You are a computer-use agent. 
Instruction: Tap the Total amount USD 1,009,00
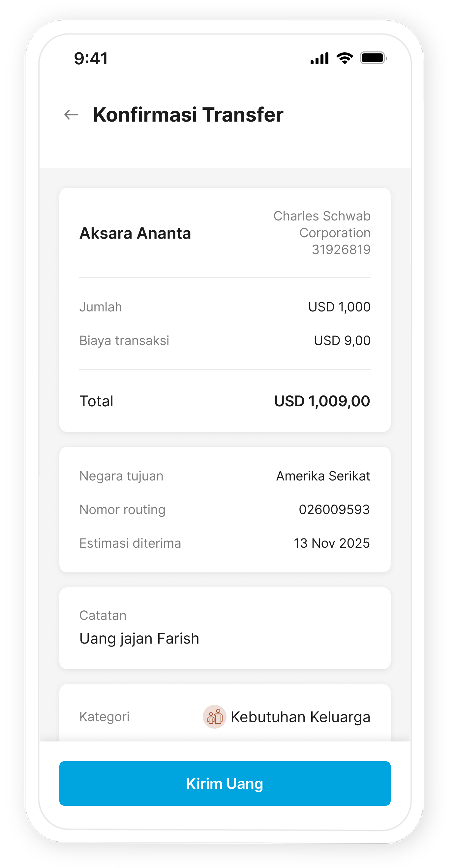click(322, 401)
